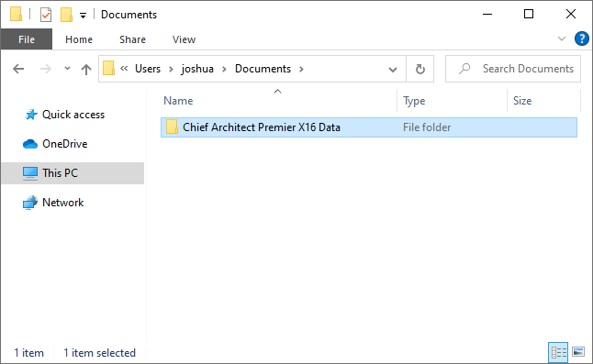Switch to large thumbnails view icon

point(578,352)
